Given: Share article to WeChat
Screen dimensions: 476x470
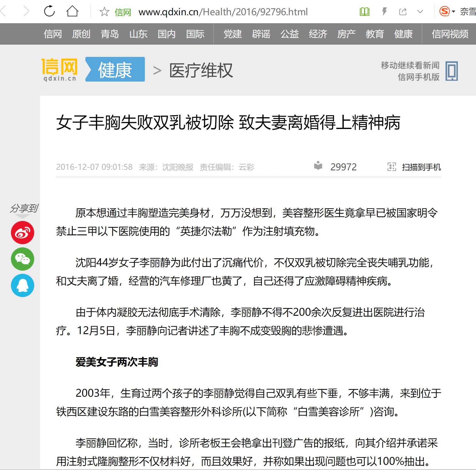Looking at the screenshot, I should [22, 259].
